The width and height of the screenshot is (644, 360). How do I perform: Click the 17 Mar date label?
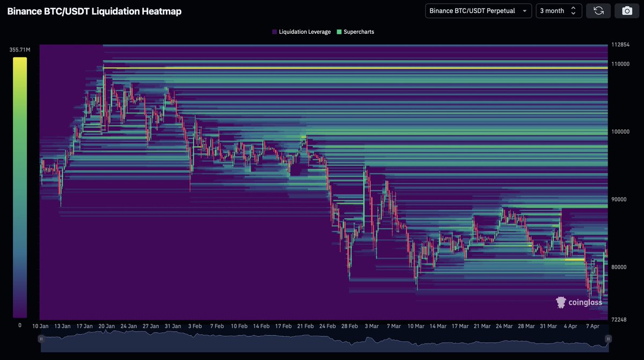click(x=460, y=326)
